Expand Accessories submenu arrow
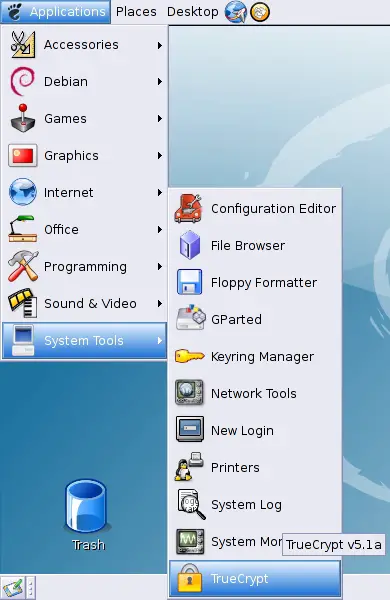Screen dimensions: 390x600 [x=160, y=45]
